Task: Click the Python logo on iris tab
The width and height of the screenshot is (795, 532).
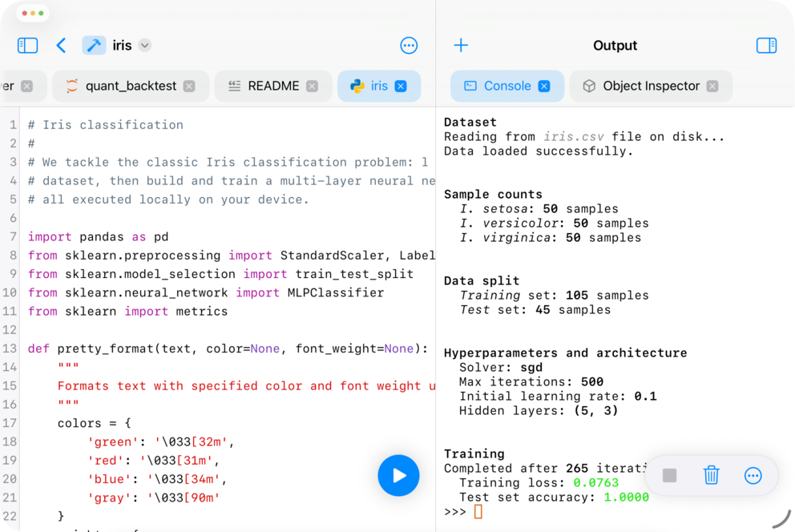Action: coord(357,87)
